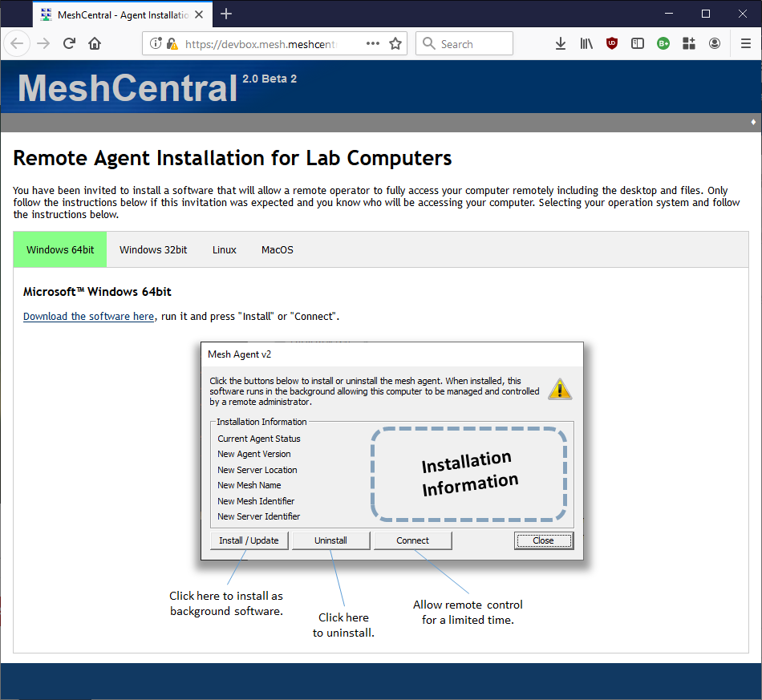Screen dimensions: 762x700
Task: Open the uBlock Origin shield extension
Action: [x=612, y=44]
